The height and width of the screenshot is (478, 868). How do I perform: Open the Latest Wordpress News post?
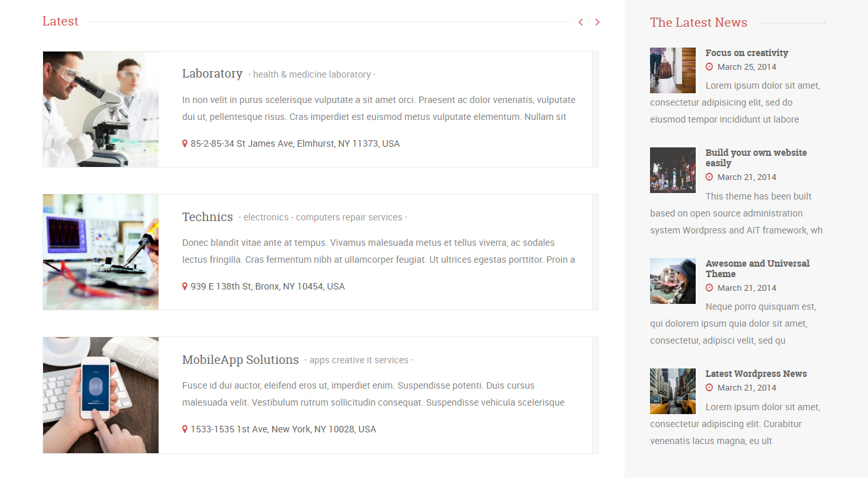tap(756, 374)
